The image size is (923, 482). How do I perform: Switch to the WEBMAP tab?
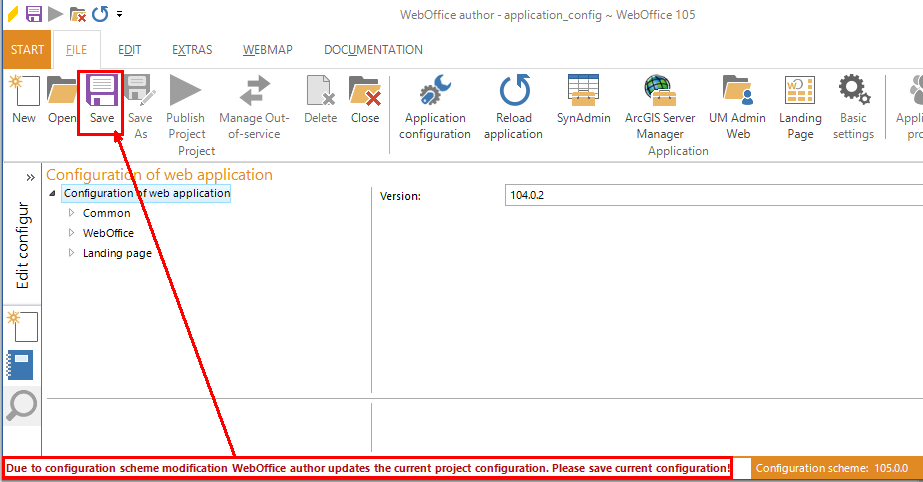coord(267,49)
